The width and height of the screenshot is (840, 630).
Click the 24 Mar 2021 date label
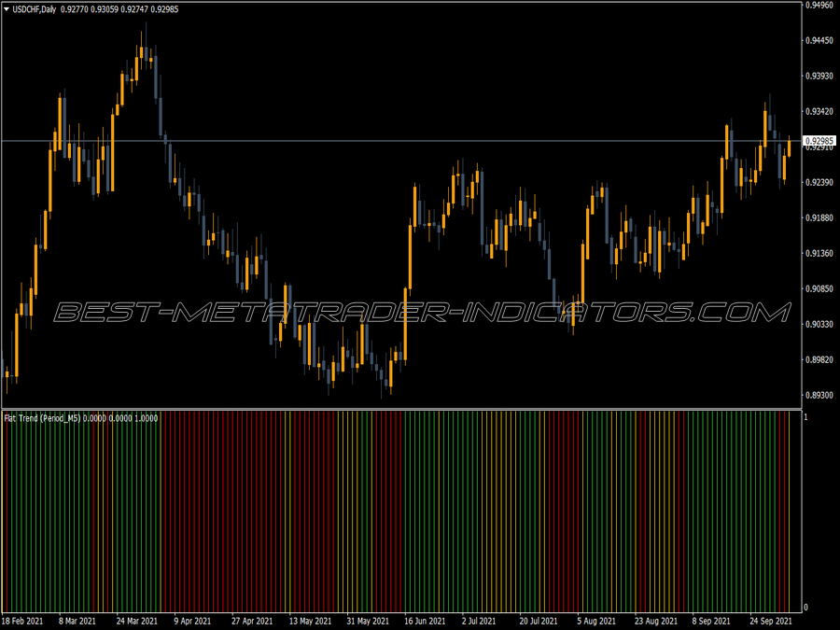137,621
